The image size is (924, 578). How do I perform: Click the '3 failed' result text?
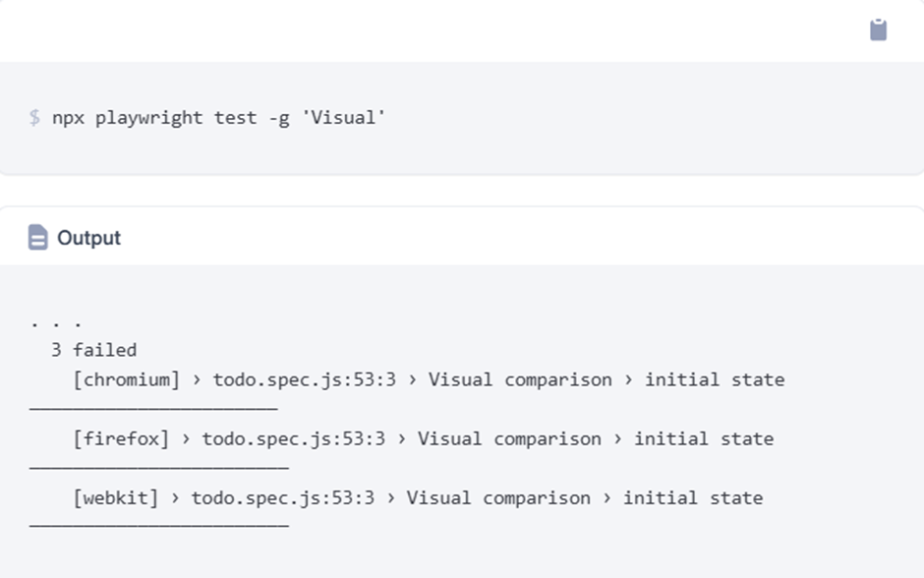point(93,350)
